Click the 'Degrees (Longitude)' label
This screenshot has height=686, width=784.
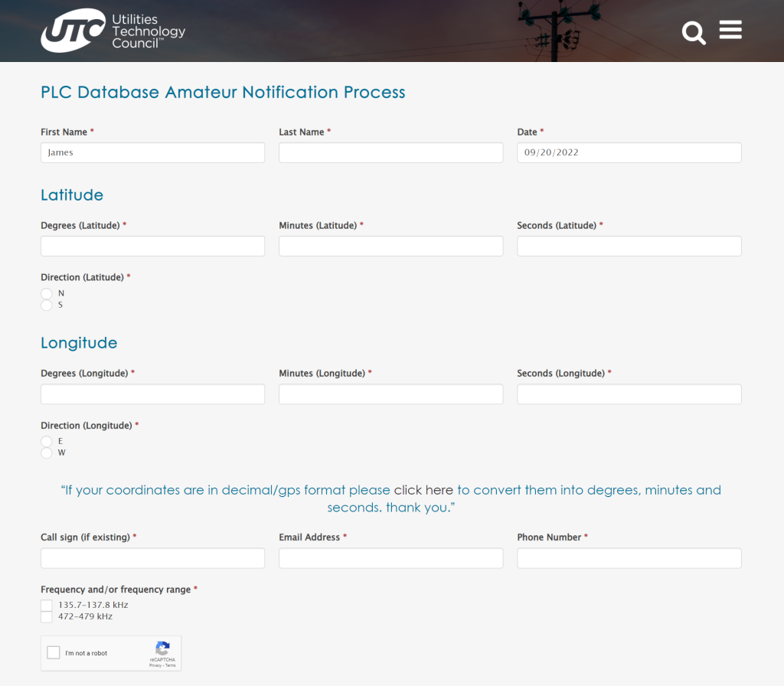click(84, 374)
